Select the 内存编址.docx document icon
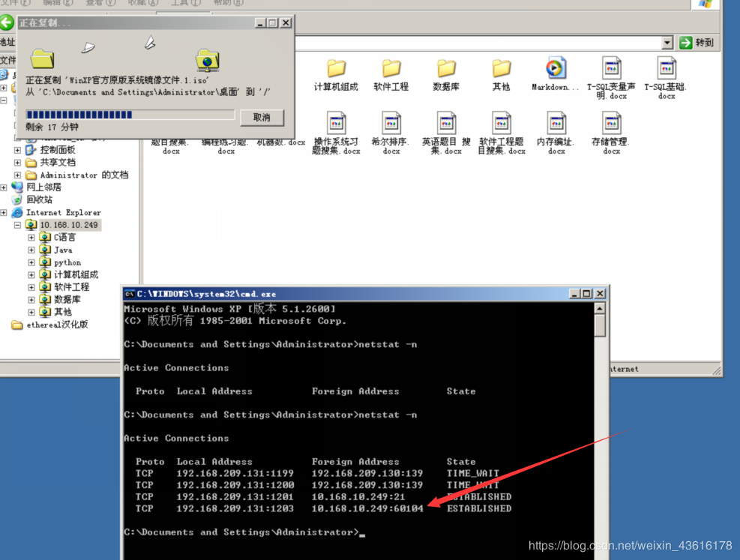Viewport: 740px width, 560px height. (x=556, y=123)
